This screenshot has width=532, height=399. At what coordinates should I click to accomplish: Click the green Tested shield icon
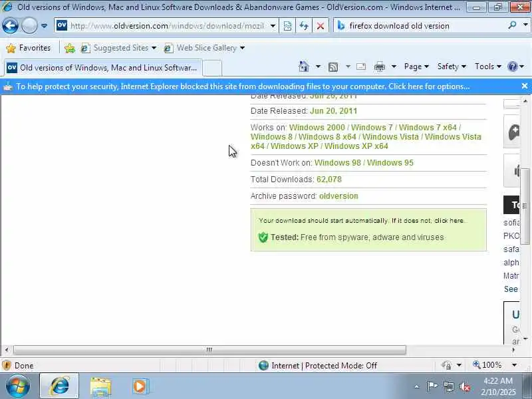click(x=263, y=237)
